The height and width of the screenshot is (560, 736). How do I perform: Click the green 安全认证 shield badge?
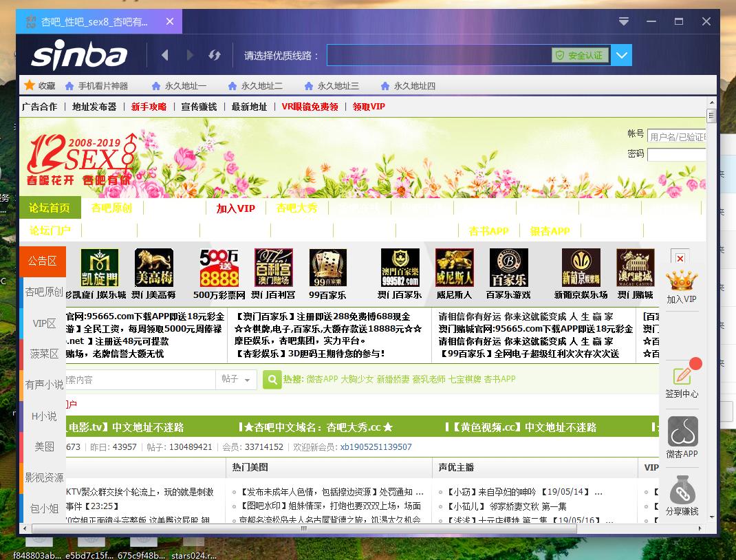(580, 56)
